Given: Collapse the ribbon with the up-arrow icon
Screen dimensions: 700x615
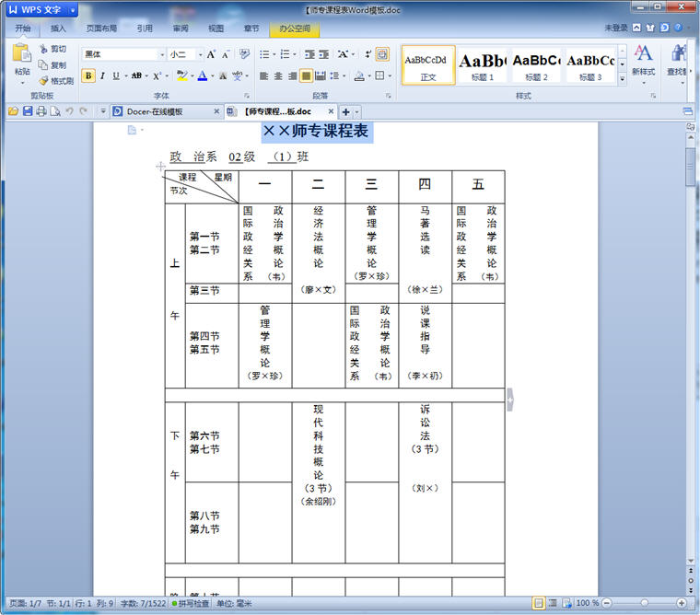Looking at the screenshot, I should [636, 28].
